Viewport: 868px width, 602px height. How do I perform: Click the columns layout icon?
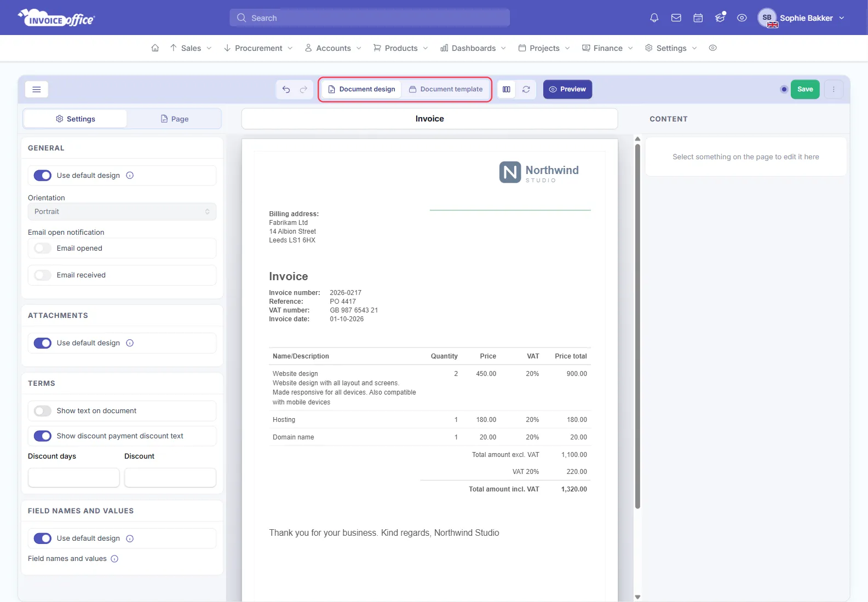click(507, 89)
